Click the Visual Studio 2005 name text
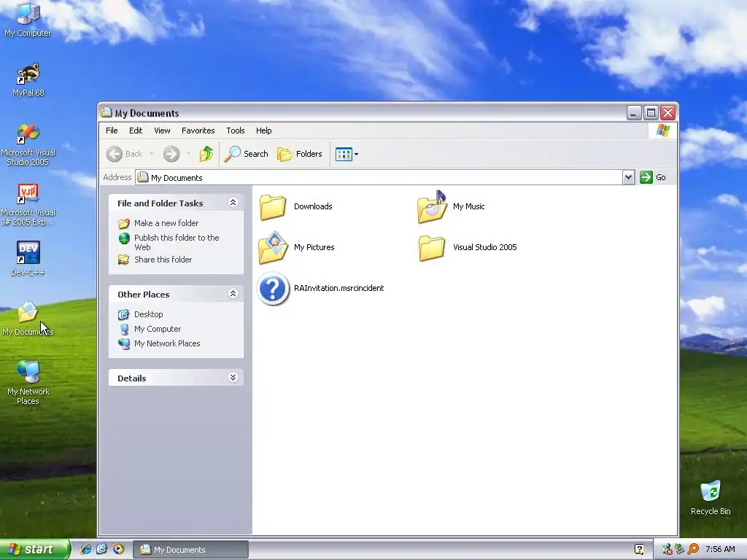The image size is (747, 560). [485, 248]
